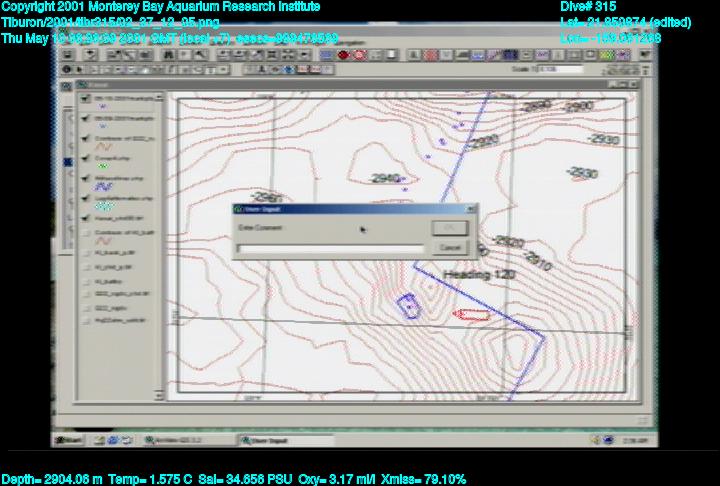720x486 pixels.
Task: Hide the theme with the cyan legend symbol
Action: point(83,199)
